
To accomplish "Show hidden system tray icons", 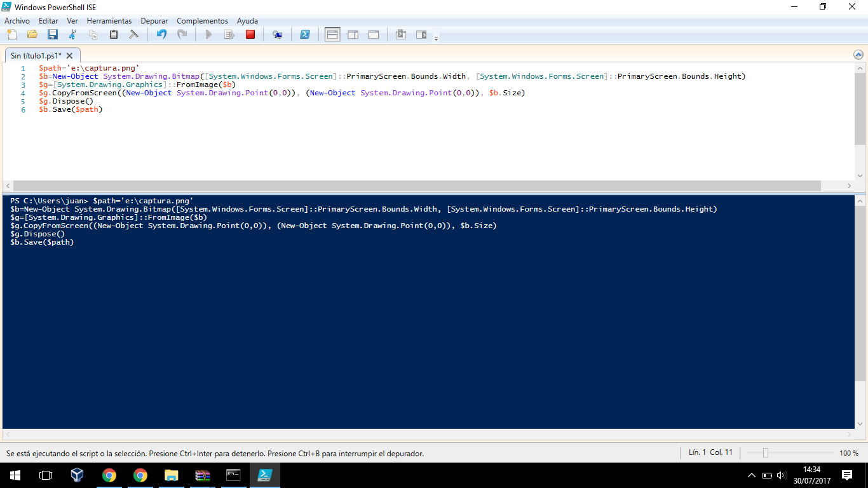I will click(x=752, y=475).
